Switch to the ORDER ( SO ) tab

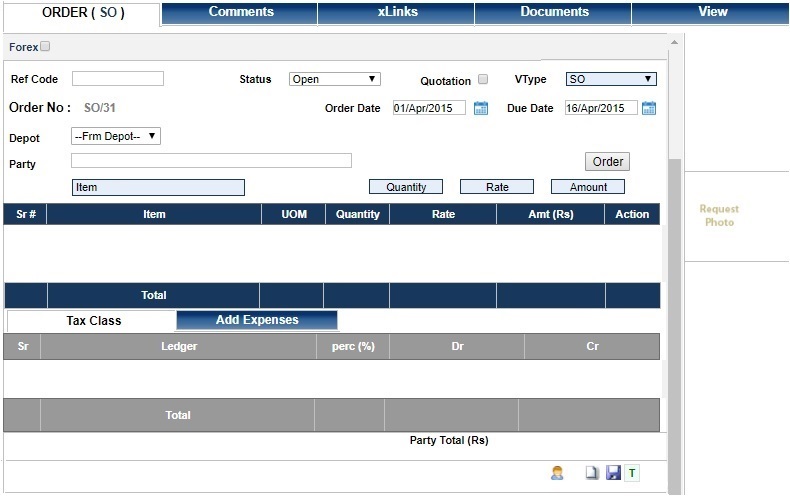point(83,13)
